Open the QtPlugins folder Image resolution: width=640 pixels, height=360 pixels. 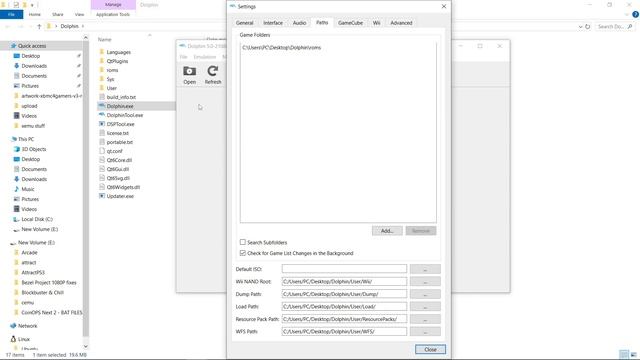point(117,61)
